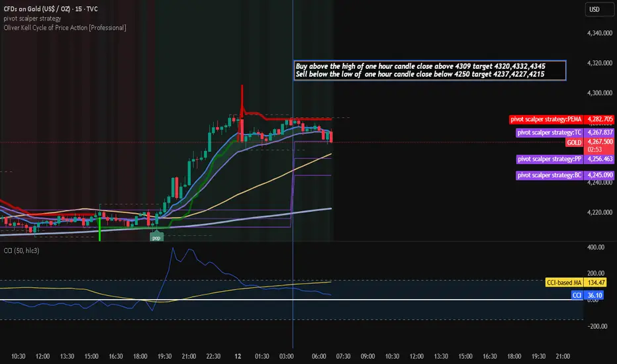Viewport: 617px width, 364px height.
Task: Open the USD currency selector
Action: click(599, 9)
